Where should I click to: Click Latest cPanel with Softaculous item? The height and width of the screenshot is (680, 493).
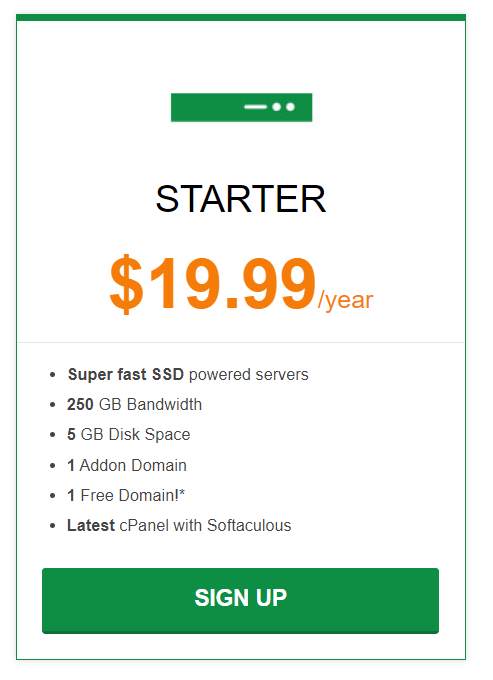[179, 526]
